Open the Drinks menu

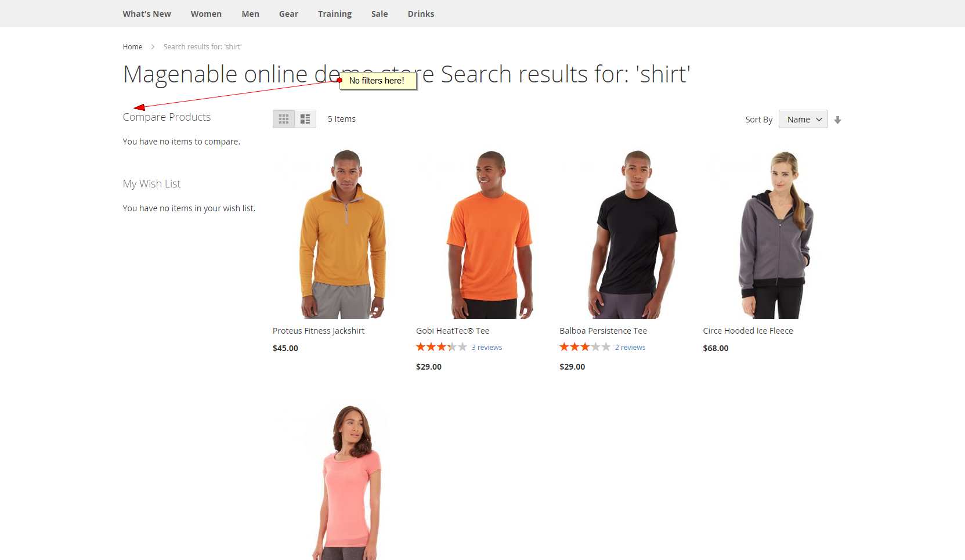click(x=421, y=14)
